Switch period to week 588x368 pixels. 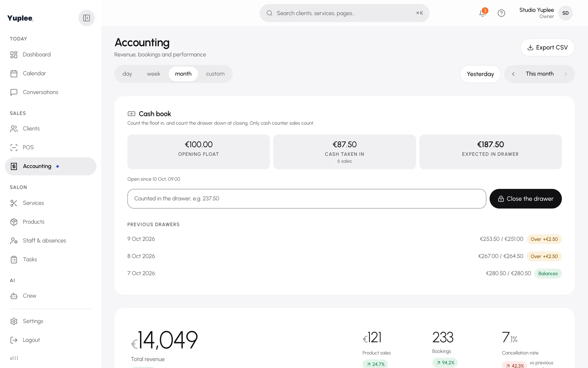[153, 74]
